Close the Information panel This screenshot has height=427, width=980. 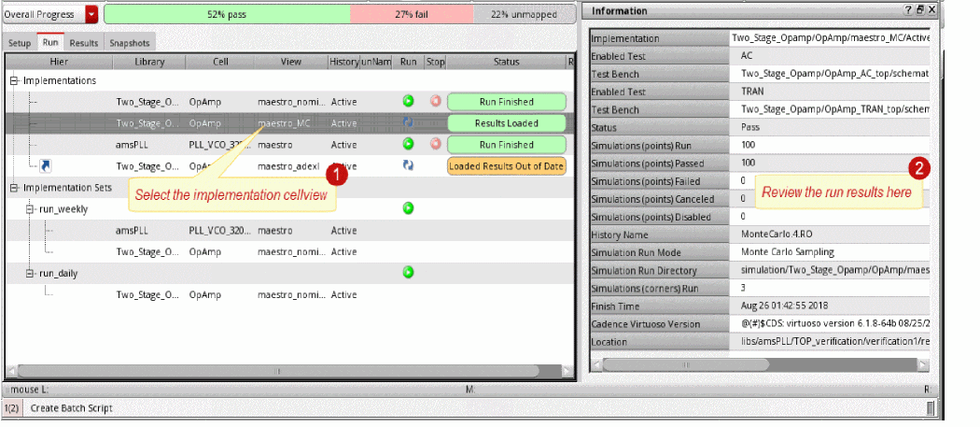[931, 10]
